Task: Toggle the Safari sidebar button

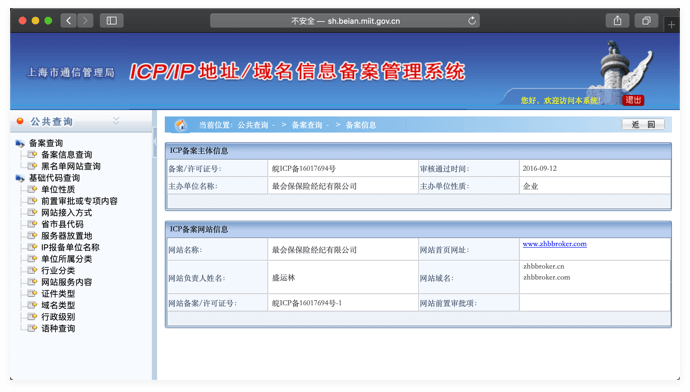Action: click(112, 21)
